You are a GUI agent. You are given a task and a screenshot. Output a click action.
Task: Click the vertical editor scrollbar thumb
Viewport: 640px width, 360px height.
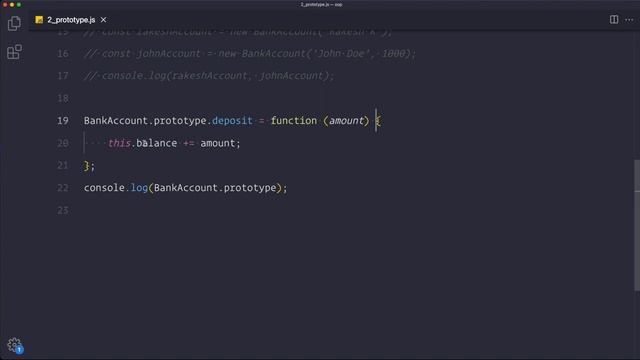637,225
